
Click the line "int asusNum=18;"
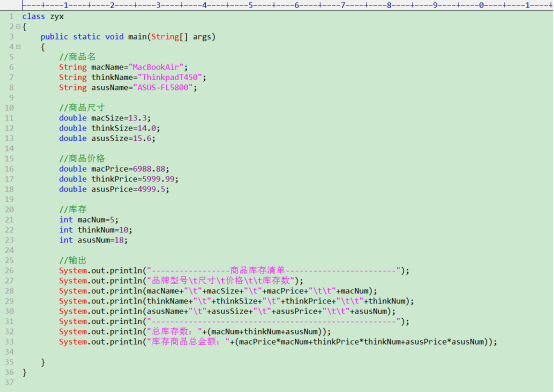point(93,240)
